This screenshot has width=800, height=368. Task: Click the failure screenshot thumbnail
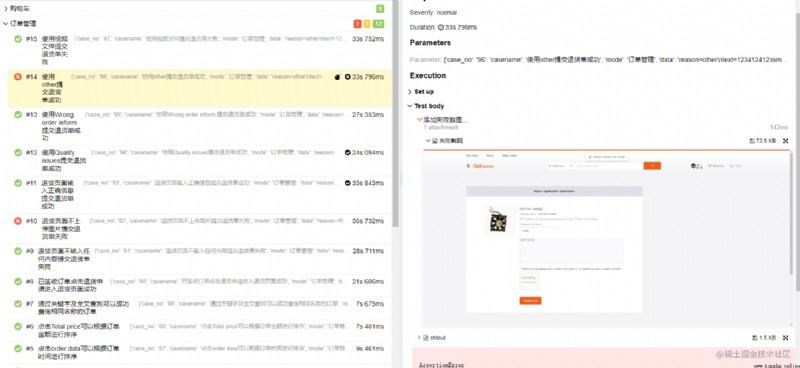606,239
